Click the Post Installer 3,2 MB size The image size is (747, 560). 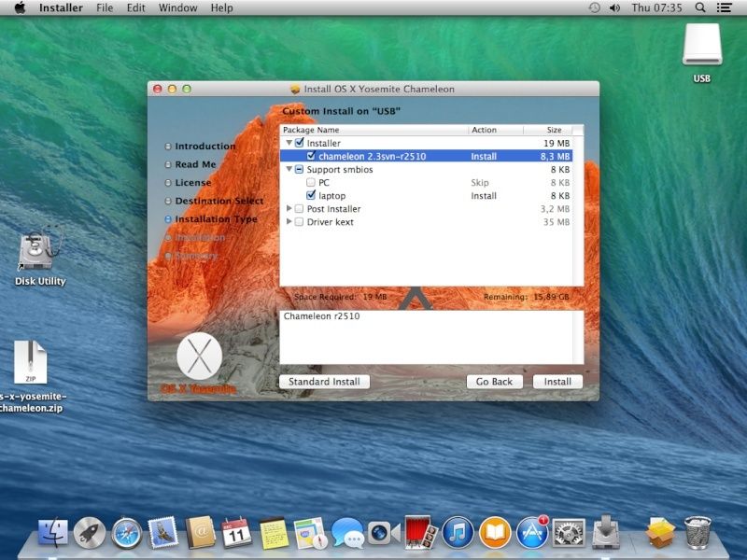555,208
